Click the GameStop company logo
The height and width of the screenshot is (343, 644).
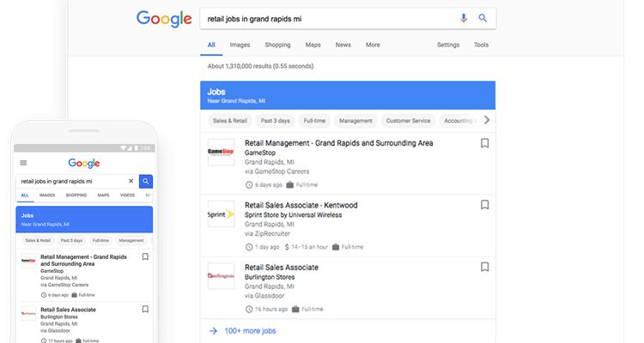[221, 152]
